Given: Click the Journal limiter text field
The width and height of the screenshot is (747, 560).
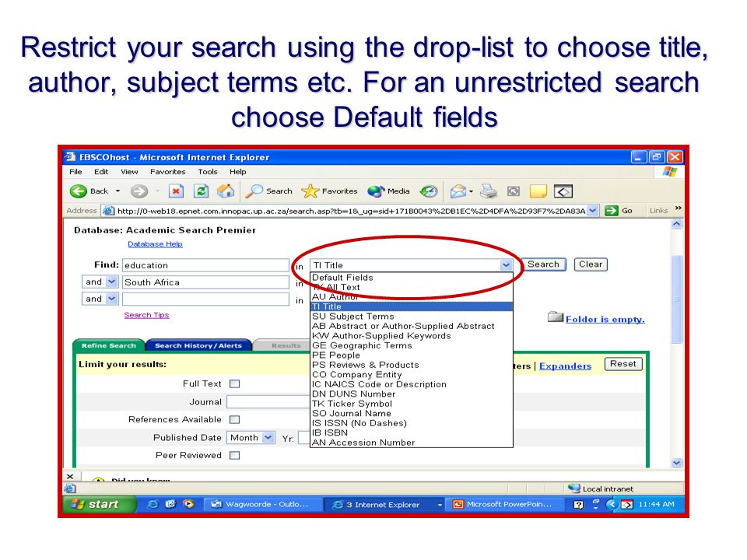Looking at the screenshot, I should [268, 402].
